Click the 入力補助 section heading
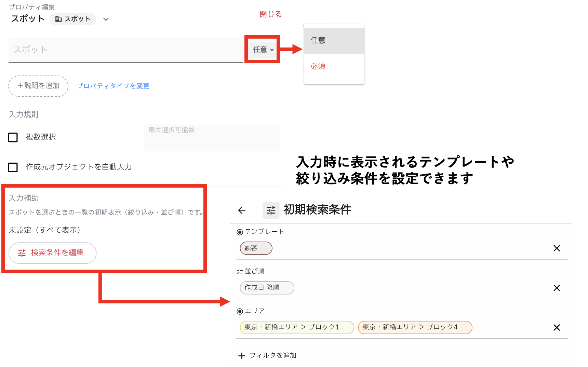 [x=24, y=198]
